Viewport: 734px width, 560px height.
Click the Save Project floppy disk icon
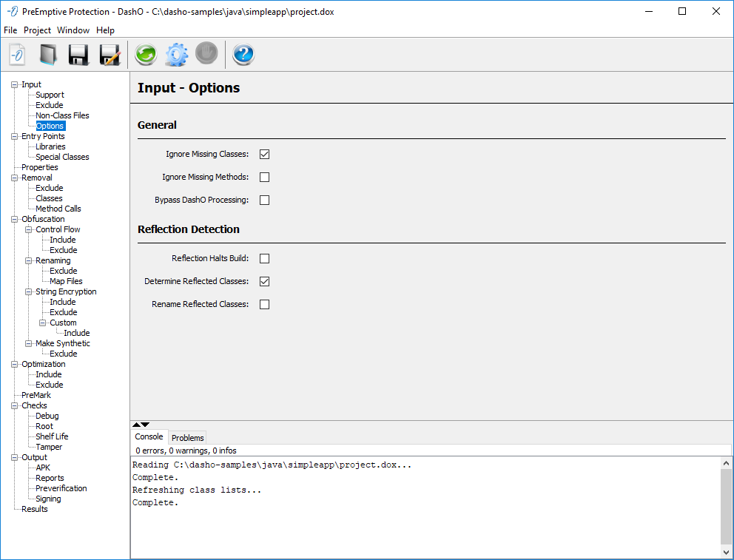[78, 54]
